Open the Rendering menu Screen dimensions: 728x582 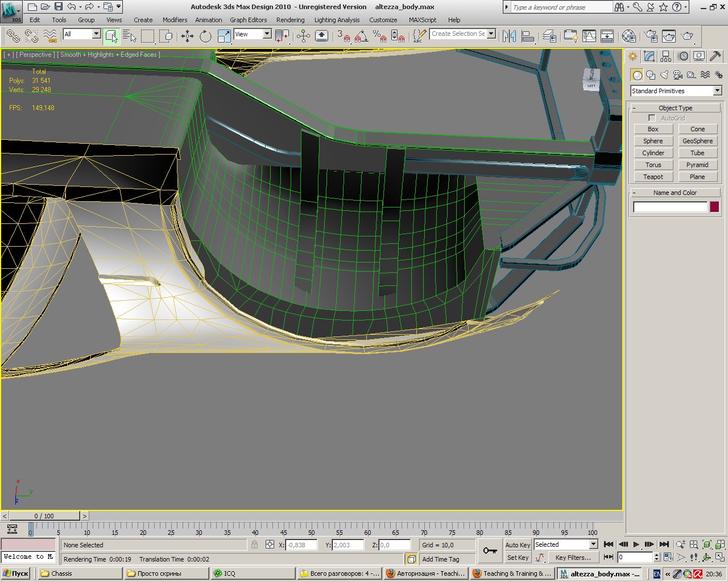(290, 20)
